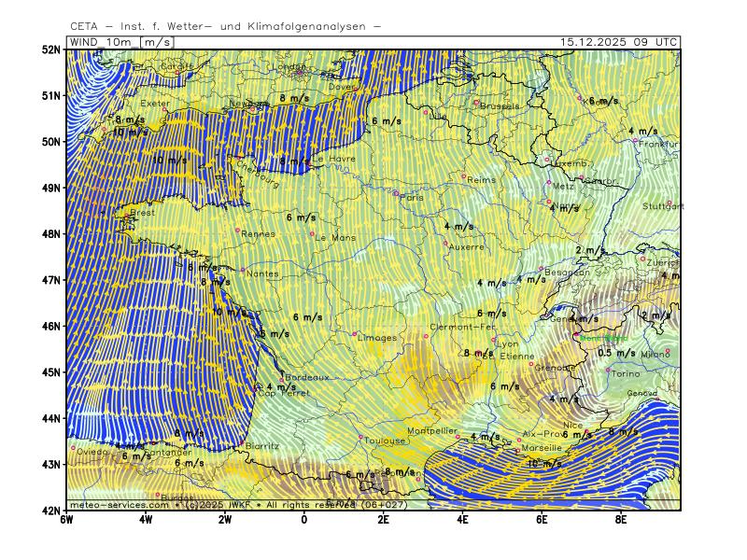The height and width of the screenshot is (560, 747).
Task: Click the Bordeaux city marker
Action: (x=283, y=375)
